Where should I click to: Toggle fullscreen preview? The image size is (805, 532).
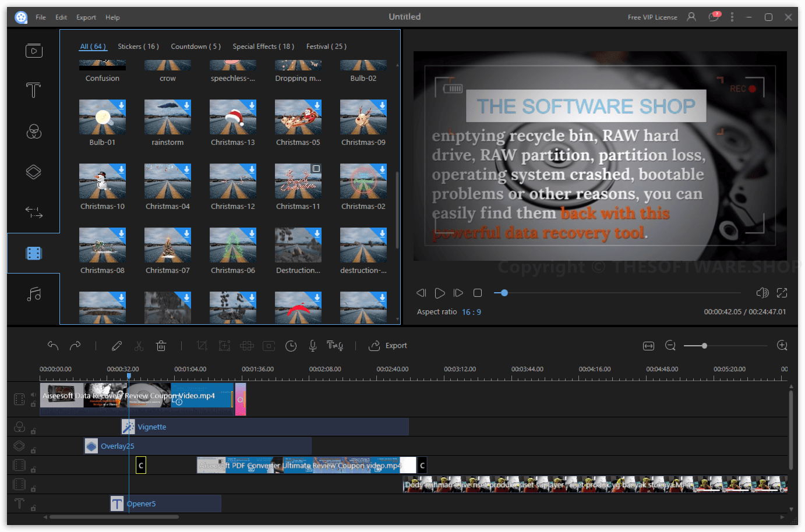coord(782,293)
